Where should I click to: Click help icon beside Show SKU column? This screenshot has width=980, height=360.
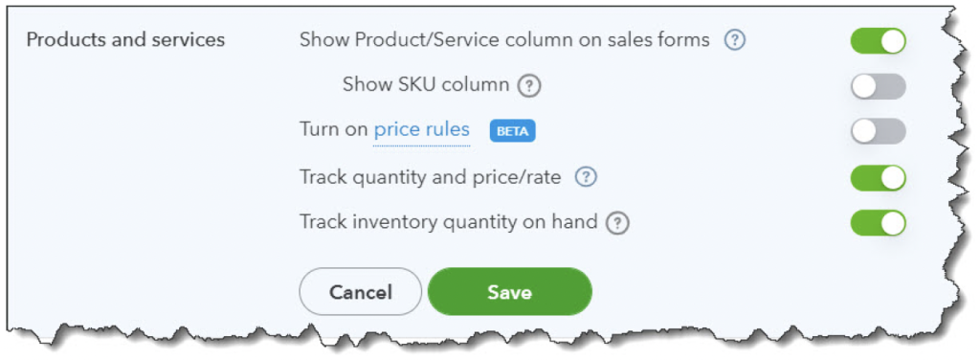pyautogui.click(x=528, y=85)
